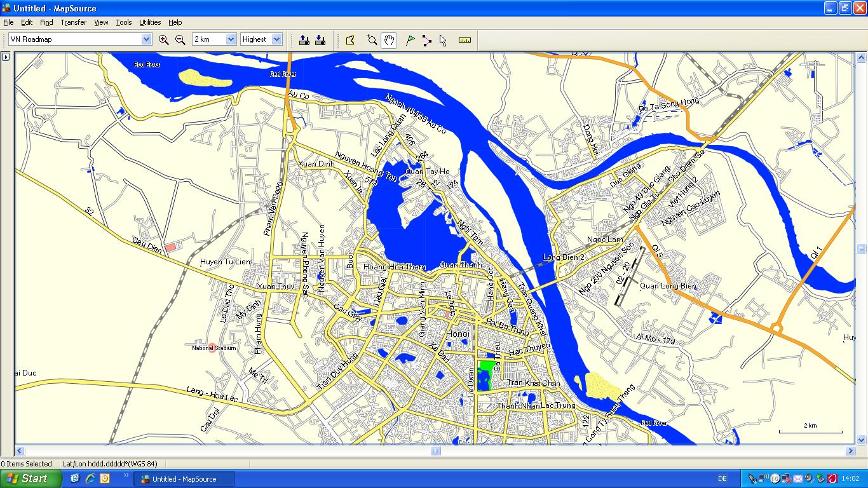The width and height of the screenshot is (868, 488).
Task: Expand the collapsed left side panel arrow
Action: (6, 57)
